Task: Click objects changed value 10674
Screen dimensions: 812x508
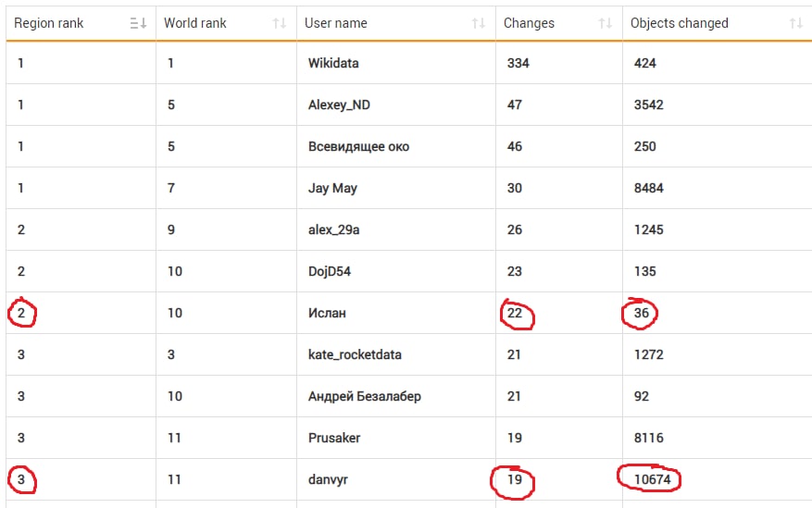Action: [653, 480]
